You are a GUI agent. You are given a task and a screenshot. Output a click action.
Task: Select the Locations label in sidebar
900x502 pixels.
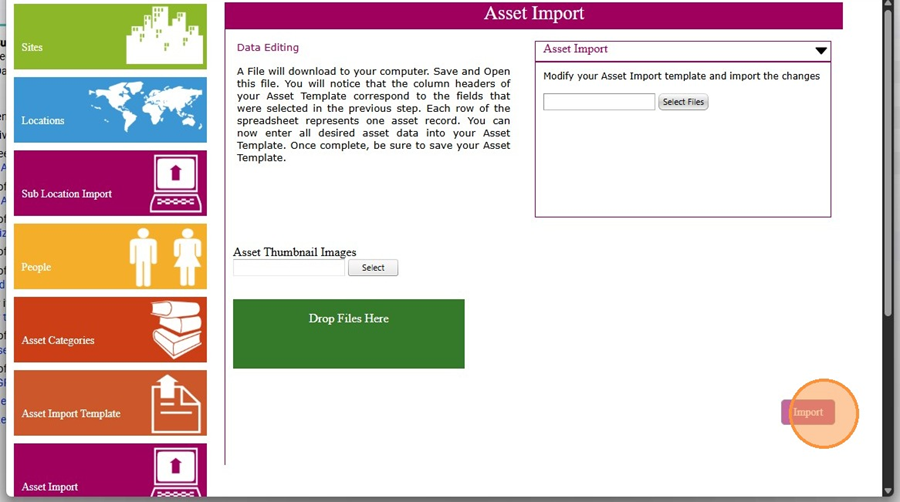(43, 120)
